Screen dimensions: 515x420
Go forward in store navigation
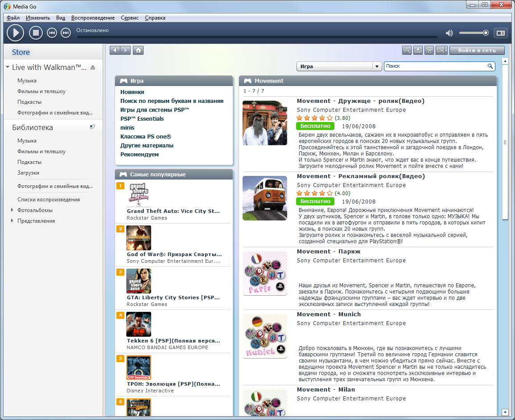point(125,50)
